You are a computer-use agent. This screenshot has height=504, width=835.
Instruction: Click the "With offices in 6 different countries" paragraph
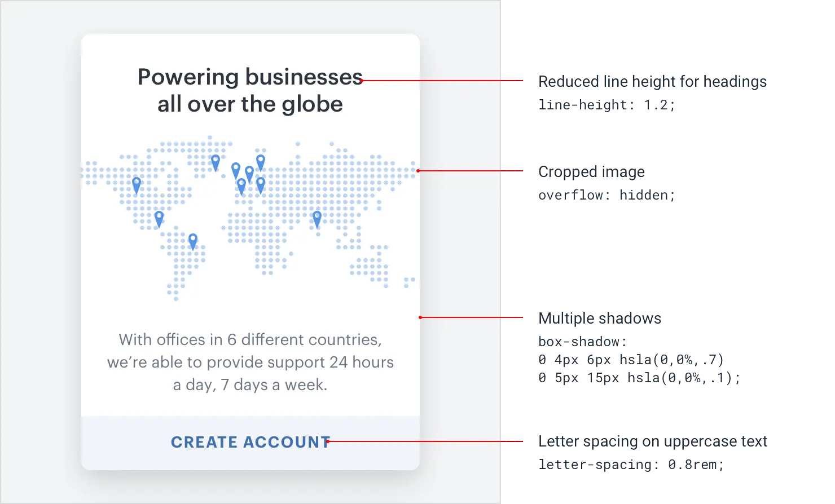click(250, 362)
